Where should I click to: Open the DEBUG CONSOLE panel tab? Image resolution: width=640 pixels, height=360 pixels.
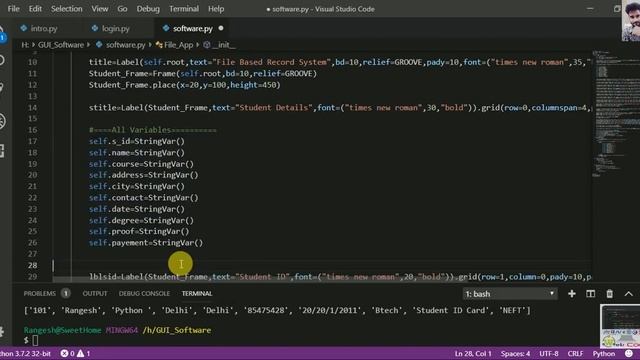click(x=144, y=293)
